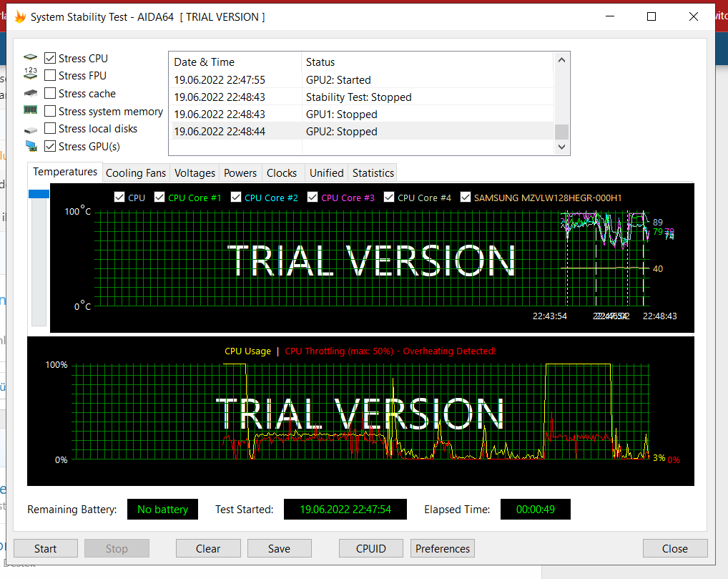
Task: Enable the Stress system memory checkbox
Action: click(x=50, y=111)
